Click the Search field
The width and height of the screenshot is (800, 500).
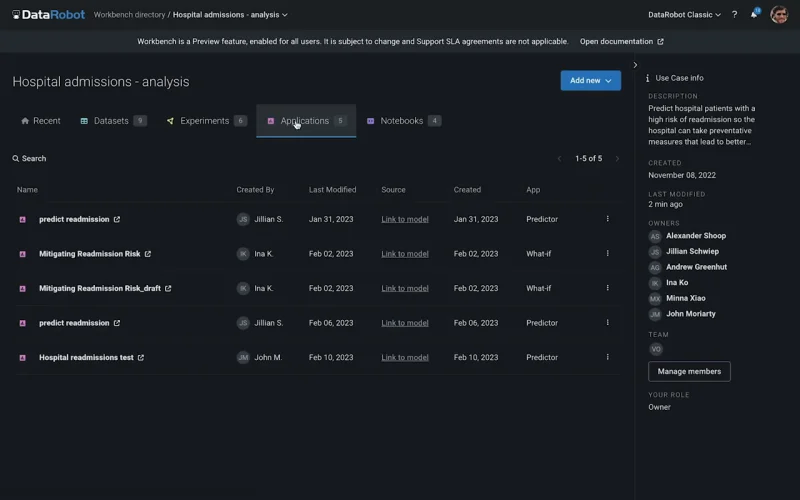pos(34,158)
